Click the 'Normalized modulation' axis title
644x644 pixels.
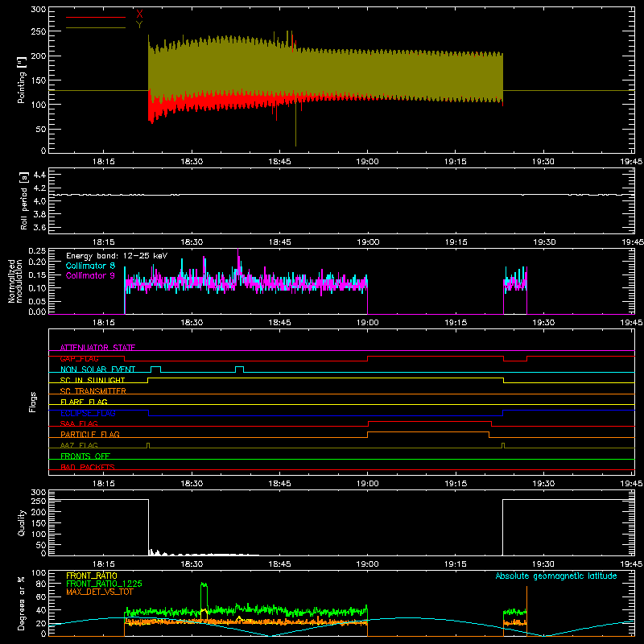pos(15,281)
